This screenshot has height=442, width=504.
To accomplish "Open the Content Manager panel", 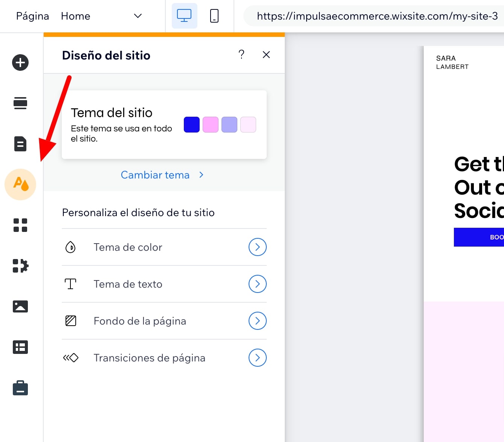I will pyautogui.click(x=20, y=347).
